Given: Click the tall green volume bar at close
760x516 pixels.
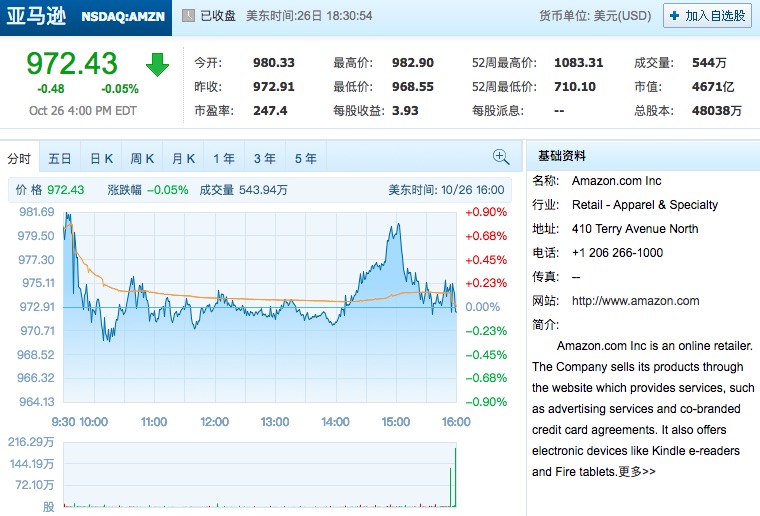Looking at the screenshot, I should (454, 478).
